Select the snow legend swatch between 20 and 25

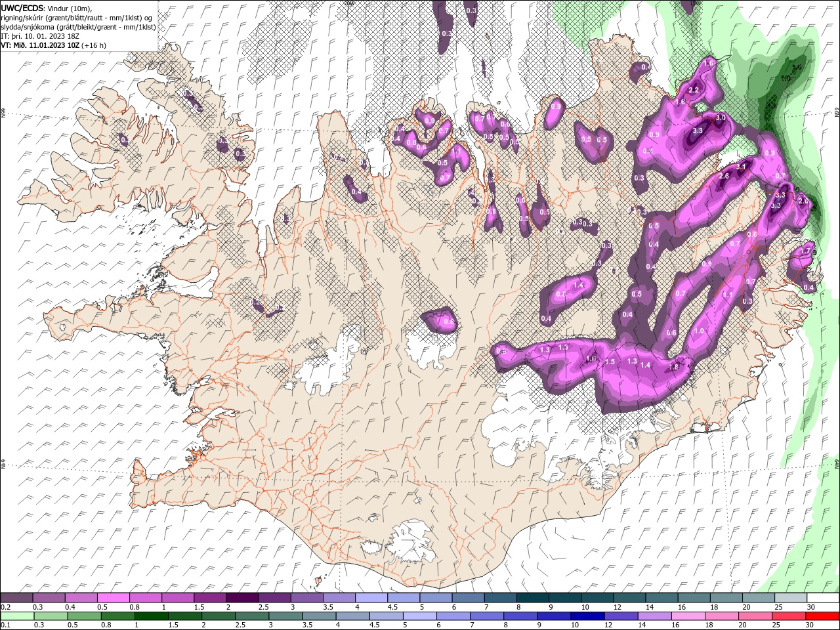coord(759,597)
